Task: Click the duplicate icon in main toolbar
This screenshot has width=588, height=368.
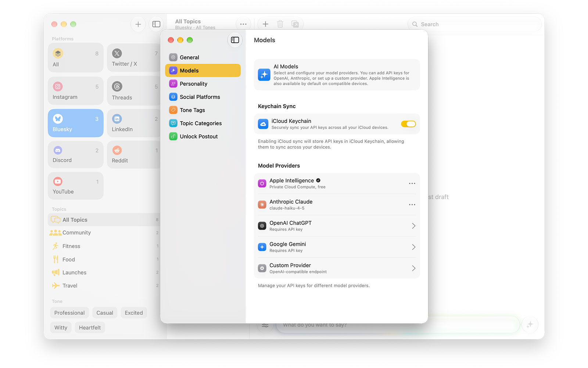Action: (x=295, y=24)
